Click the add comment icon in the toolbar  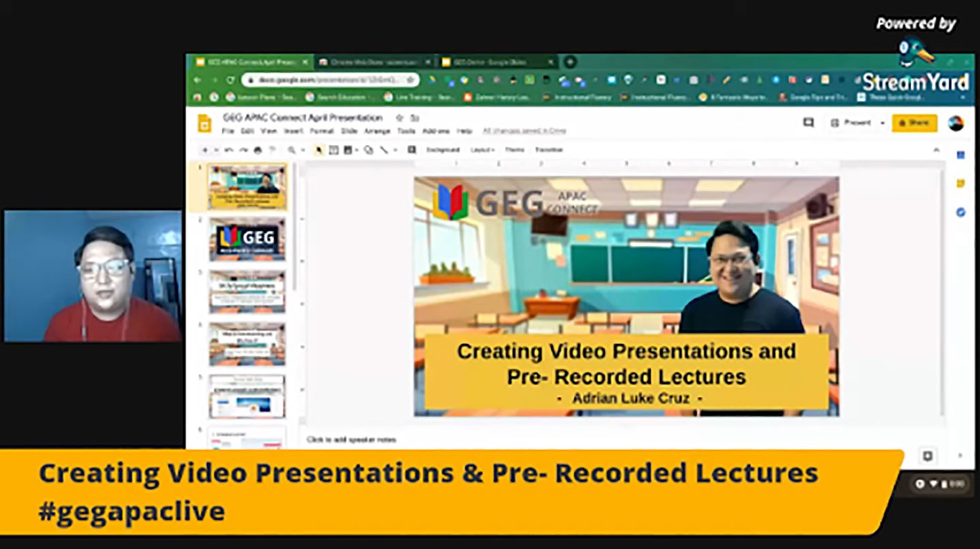pyautogui.click(x=412, y=150)
